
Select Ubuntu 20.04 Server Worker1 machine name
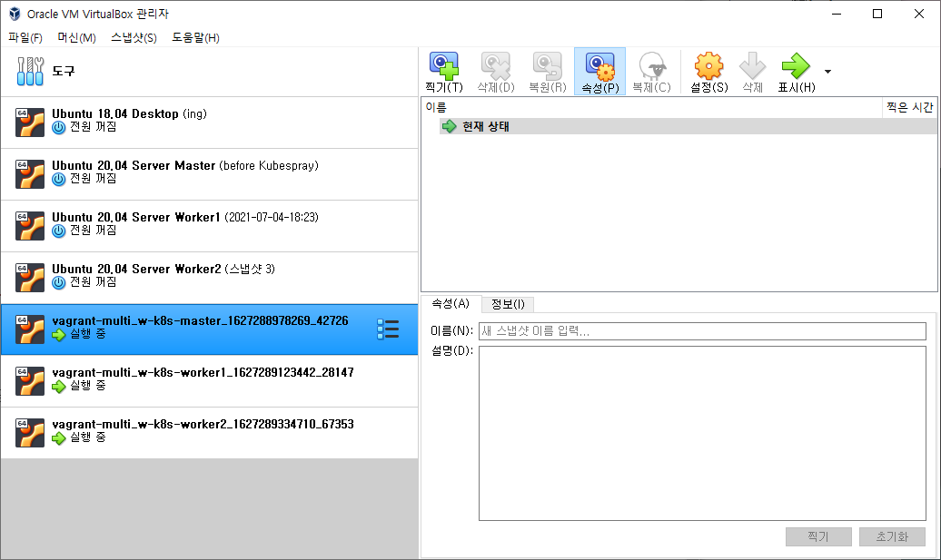click(x=185, y=217)
